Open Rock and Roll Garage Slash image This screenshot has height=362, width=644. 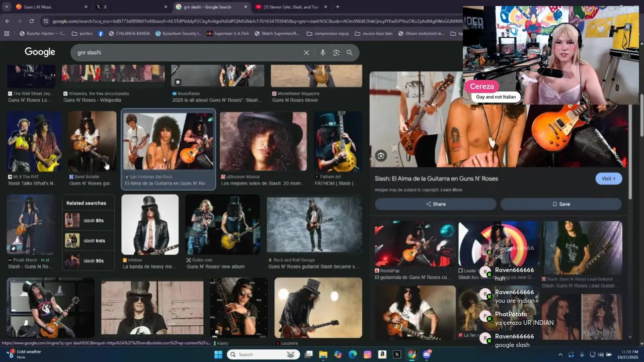tap(314, 225)
